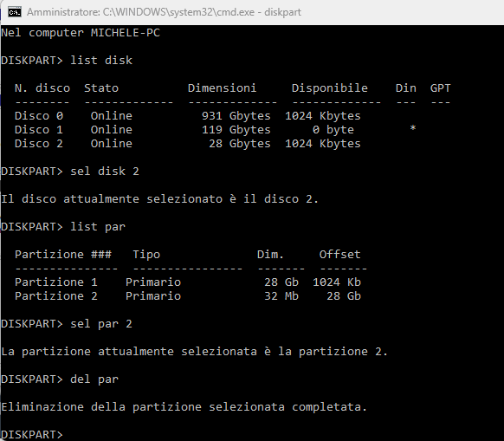Click the 'N. disco' column header
Image resolution: width=504 pixels, height=441 pixels.
(x=42, y=88)
